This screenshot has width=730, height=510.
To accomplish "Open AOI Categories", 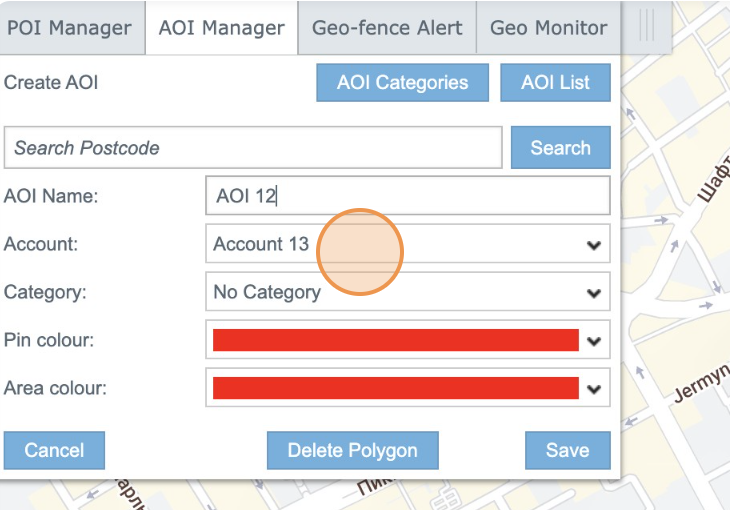I will 402,83.
